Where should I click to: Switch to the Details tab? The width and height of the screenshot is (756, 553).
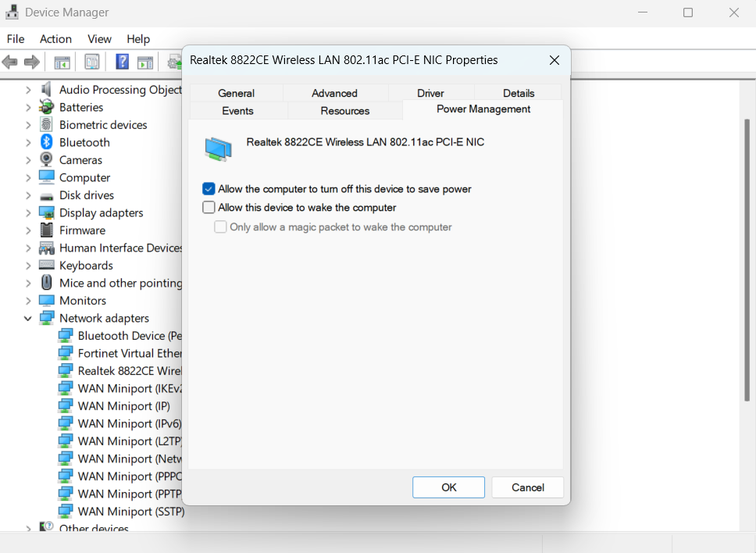click(519, 93)
